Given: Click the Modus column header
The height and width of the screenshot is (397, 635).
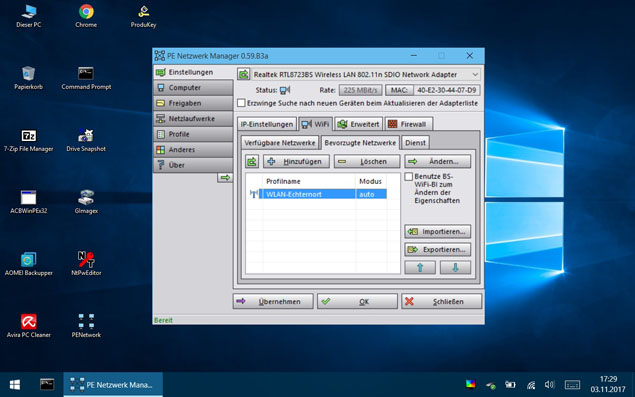Looking at the screenshot, I should 371,181.
